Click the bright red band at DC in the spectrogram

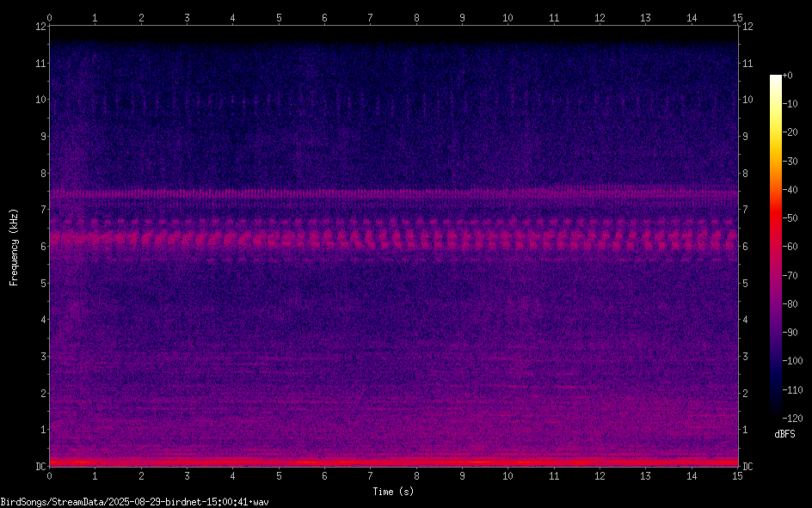pos(394,462)
